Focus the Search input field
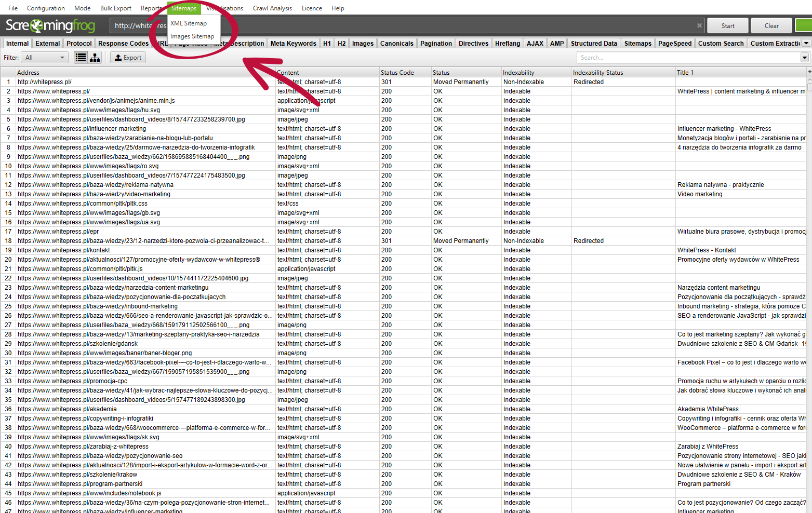812x513 pixels. pyautogui.click(x=688, y=58)
